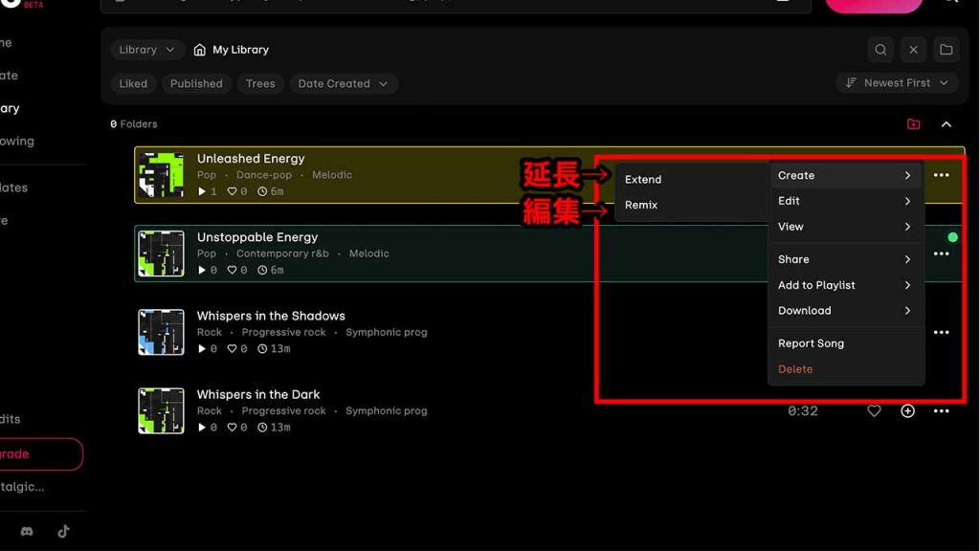Viewport: 980px width, 551px height.
Task: Open Whispers in the Shadows three-dot menu
Action: [942, 332]
